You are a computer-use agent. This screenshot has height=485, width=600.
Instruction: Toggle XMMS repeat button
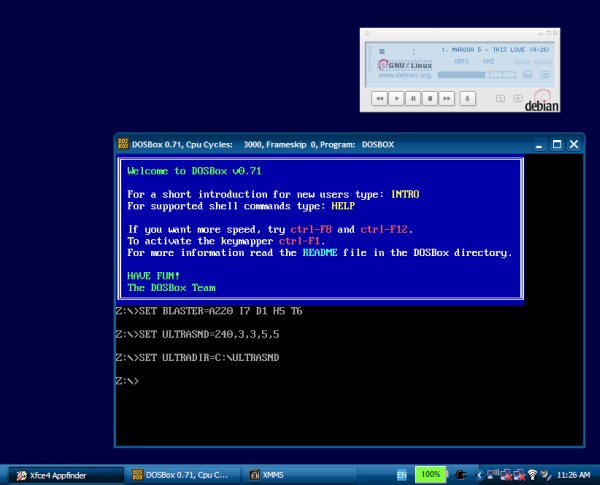coord(518,99)
